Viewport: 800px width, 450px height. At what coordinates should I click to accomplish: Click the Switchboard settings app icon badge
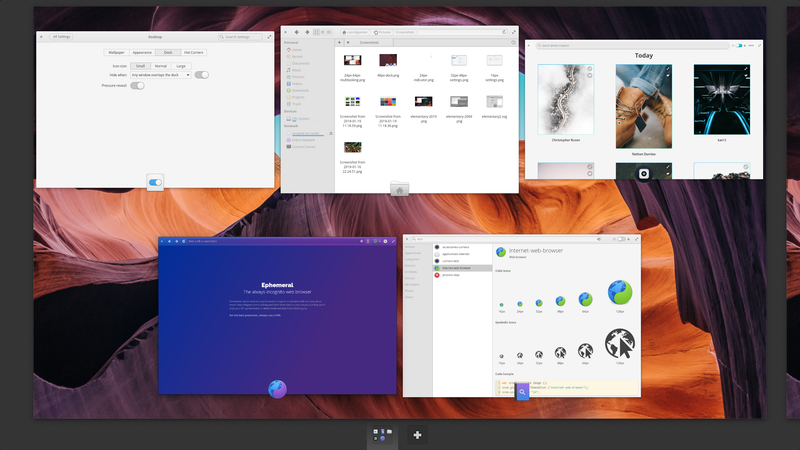point(155,182)
